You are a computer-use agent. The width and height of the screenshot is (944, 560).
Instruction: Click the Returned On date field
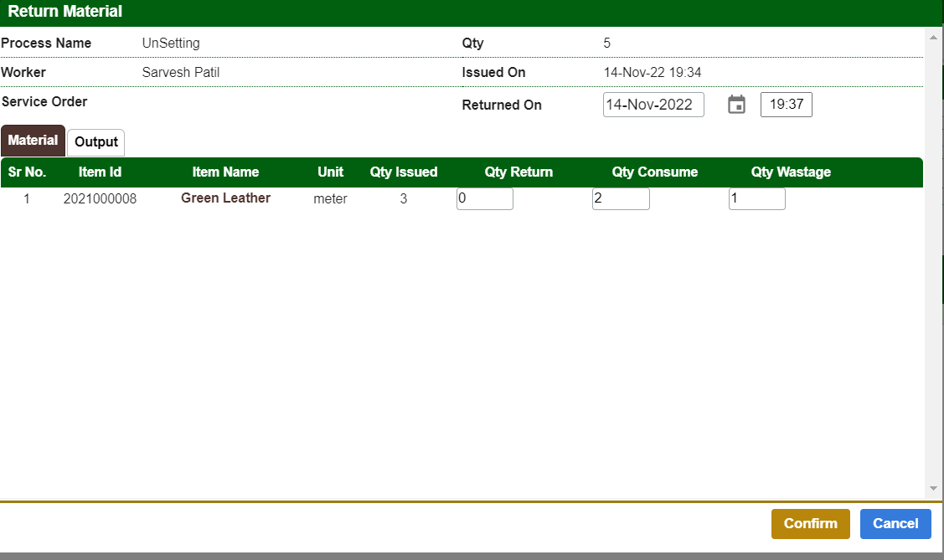653,105
